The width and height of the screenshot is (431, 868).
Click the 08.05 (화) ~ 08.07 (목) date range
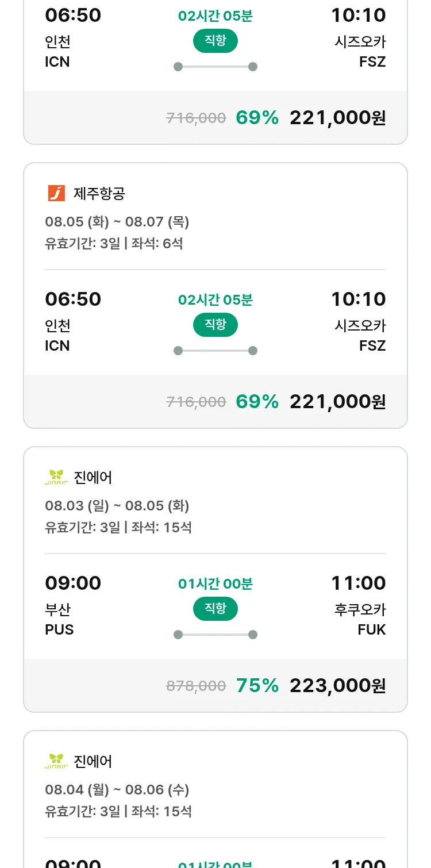pyautogui.click(x=117, y=221)
